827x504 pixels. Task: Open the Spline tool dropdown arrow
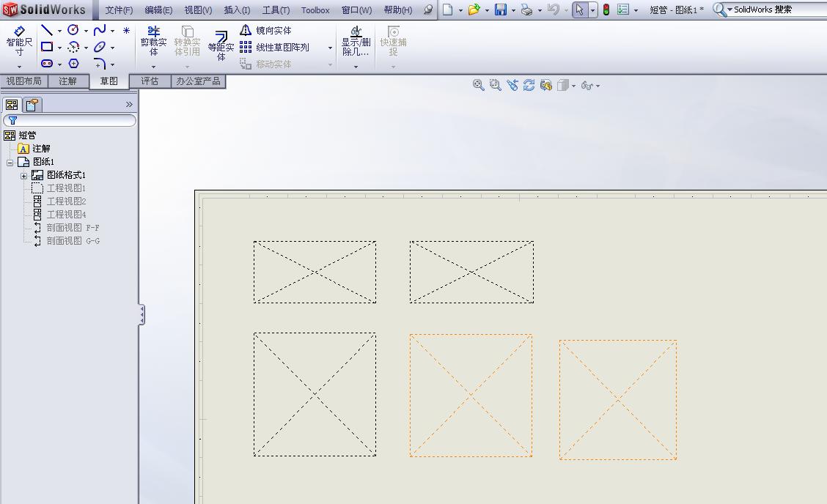click(x=112, y=31)
